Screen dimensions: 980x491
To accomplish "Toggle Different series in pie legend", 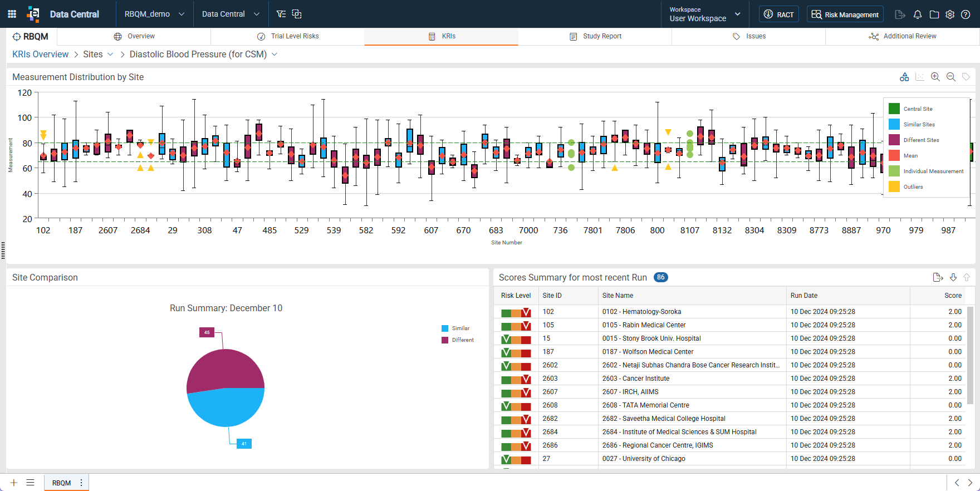I will [x=458, y=340].
